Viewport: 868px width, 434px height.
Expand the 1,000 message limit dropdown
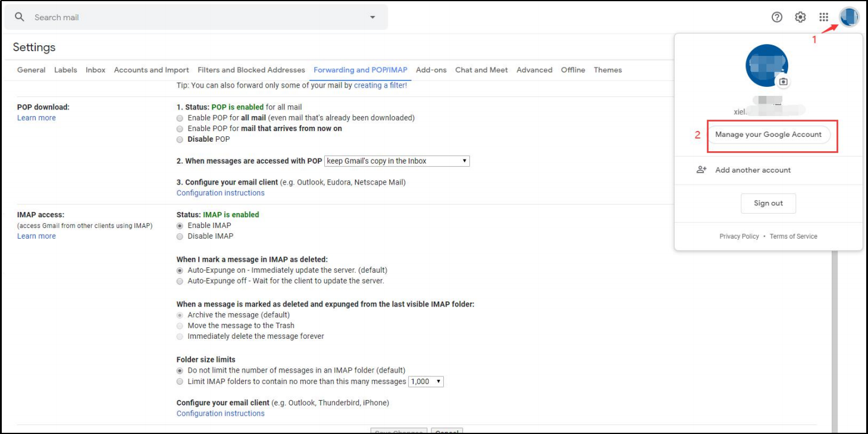pos(426,382)
